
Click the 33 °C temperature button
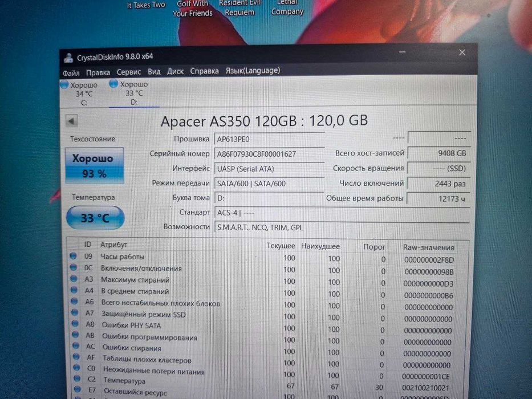tap(95, 218)
